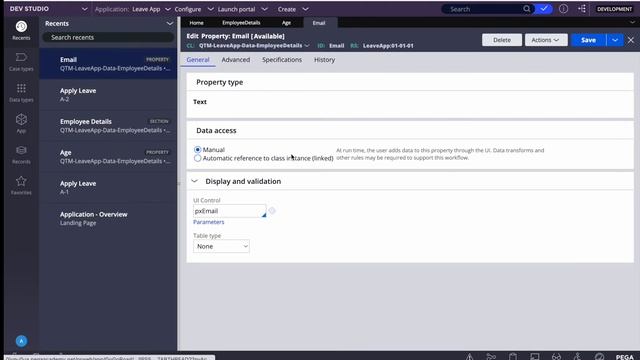
Task: Open the Launch portal menu
Action: point(242,9)
